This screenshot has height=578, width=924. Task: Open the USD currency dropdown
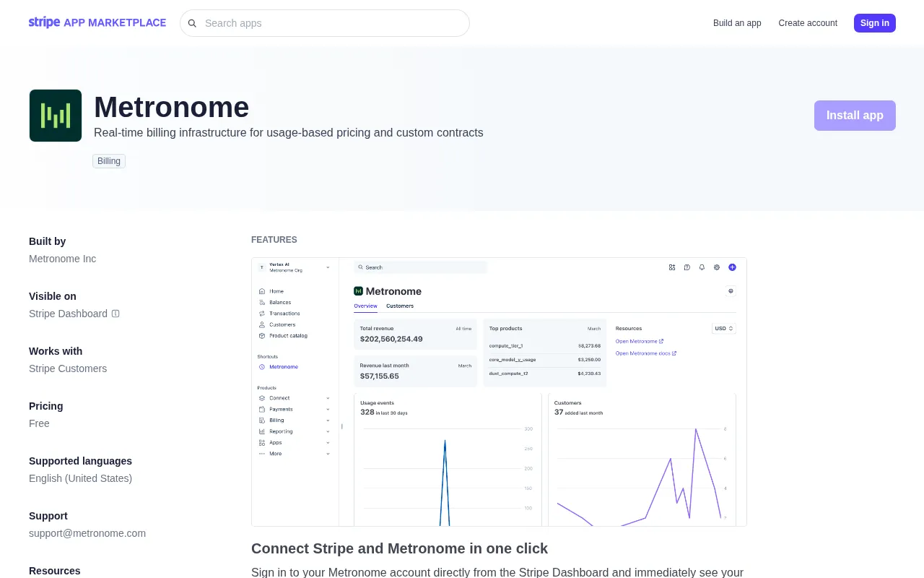(724, 328)
